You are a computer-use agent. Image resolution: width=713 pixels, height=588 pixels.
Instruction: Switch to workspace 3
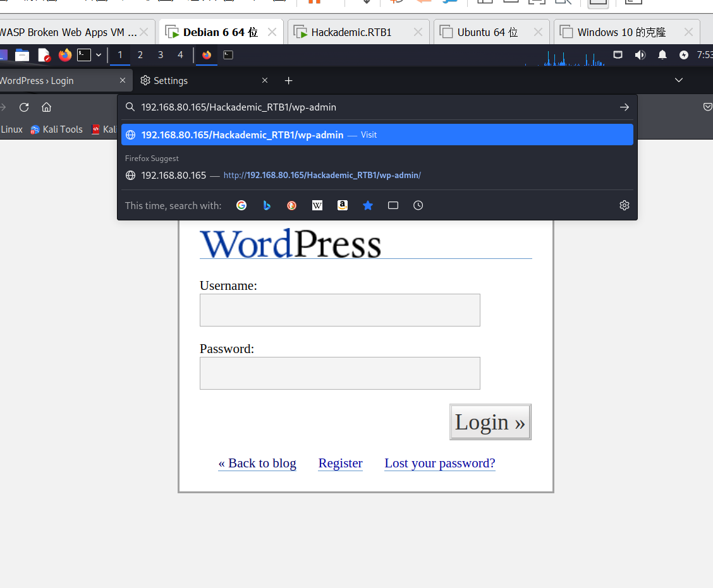point(161,55)
